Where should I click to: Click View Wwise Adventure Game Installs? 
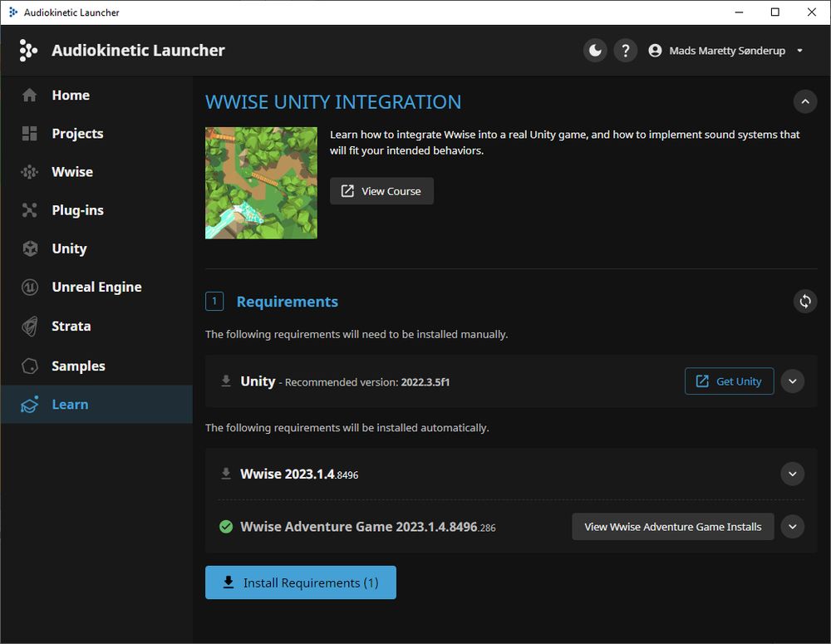(673, 527)
